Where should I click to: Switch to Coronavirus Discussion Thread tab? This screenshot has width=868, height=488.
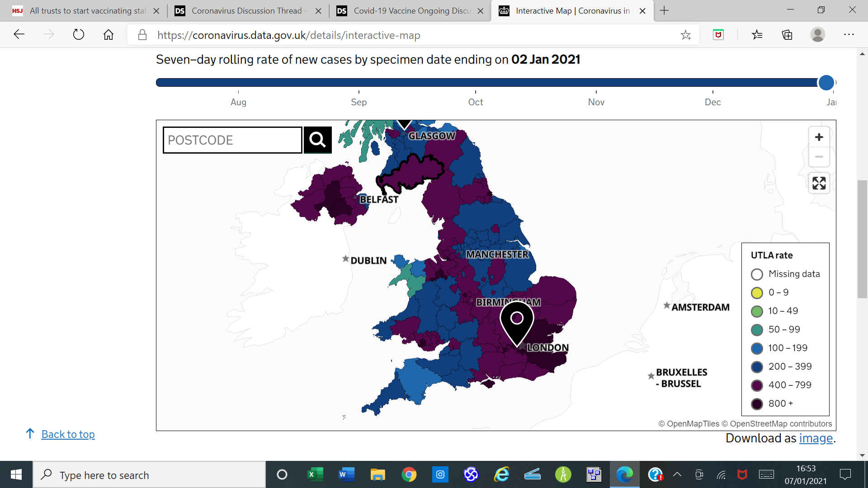coord(246,10)
